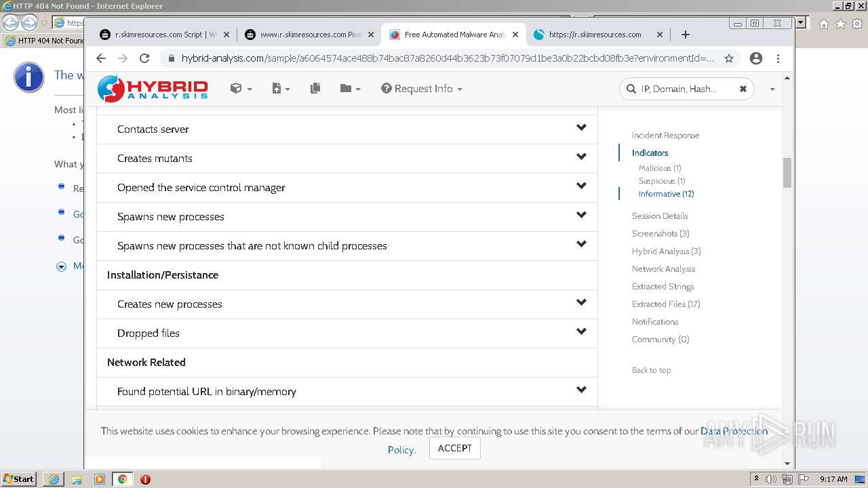Click Back to top link
Screen dimensions: 868x488
pyautogui.click(x=651, y=370)
